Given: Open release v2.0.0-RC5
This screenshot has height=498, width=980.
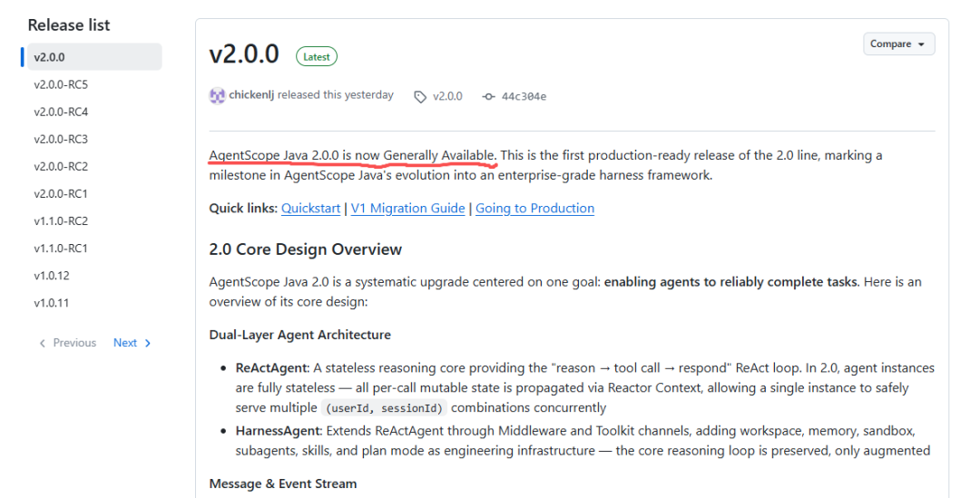Looking at the screenshot, I should tap(61, 84).
